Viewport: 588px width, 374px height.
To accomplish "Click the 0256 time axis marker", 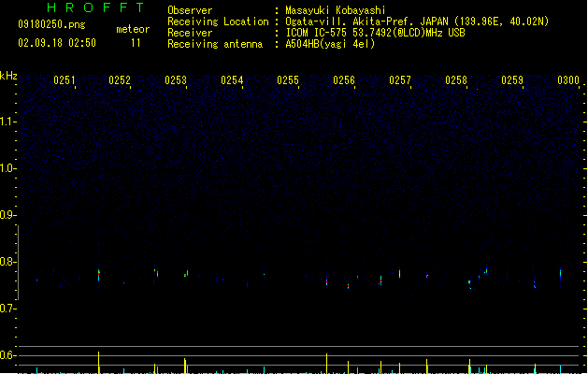I will click(344, 80).
